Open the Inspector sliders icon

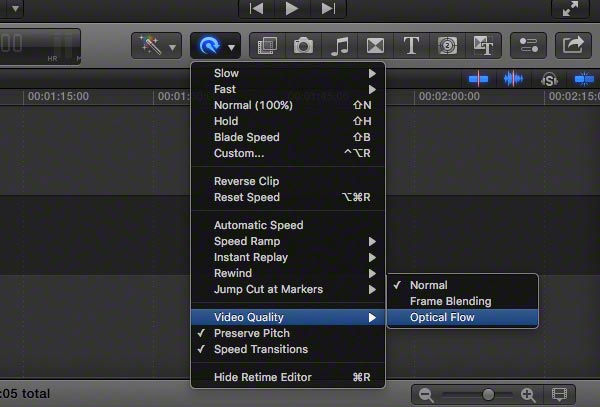point(528,46)
